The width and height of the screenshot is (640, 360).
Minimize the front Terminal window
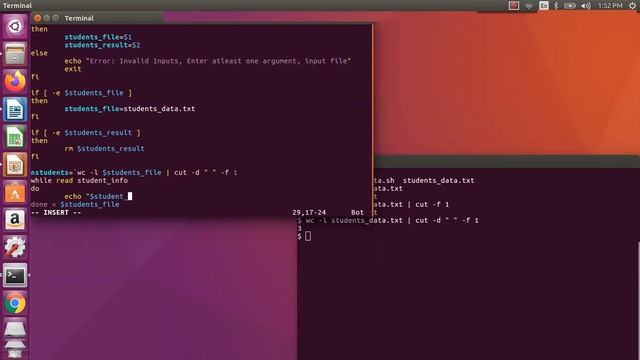coord(47,18)
